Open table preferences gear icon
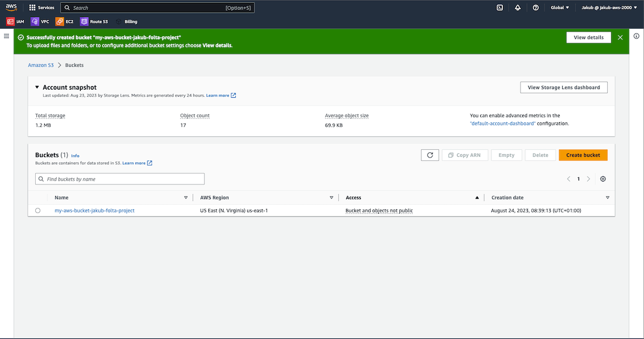Viewport: 644px width, 339px height. pos(603,179)
